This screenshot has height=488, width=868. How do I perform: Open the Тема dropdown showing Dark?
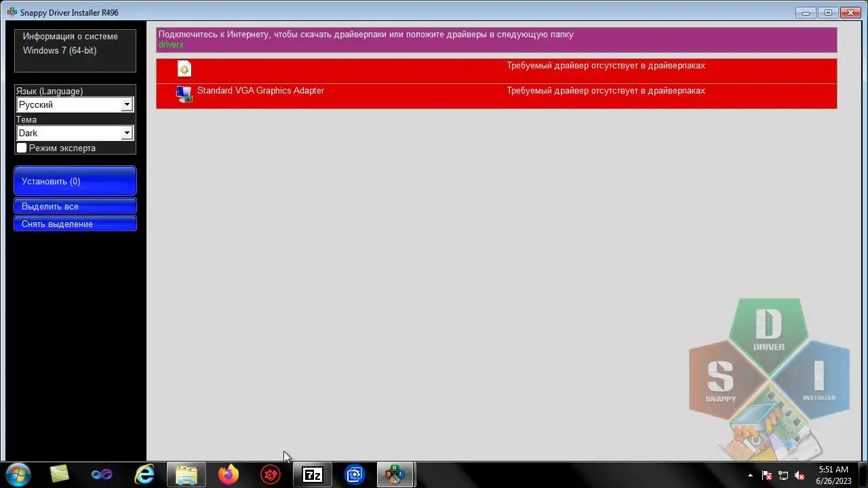(75, 133)
